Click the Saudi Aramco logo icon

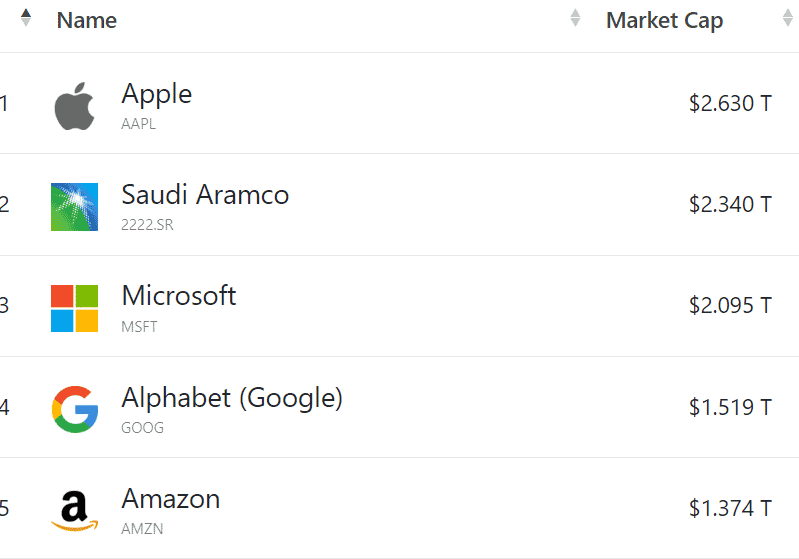tap(74, 207)
